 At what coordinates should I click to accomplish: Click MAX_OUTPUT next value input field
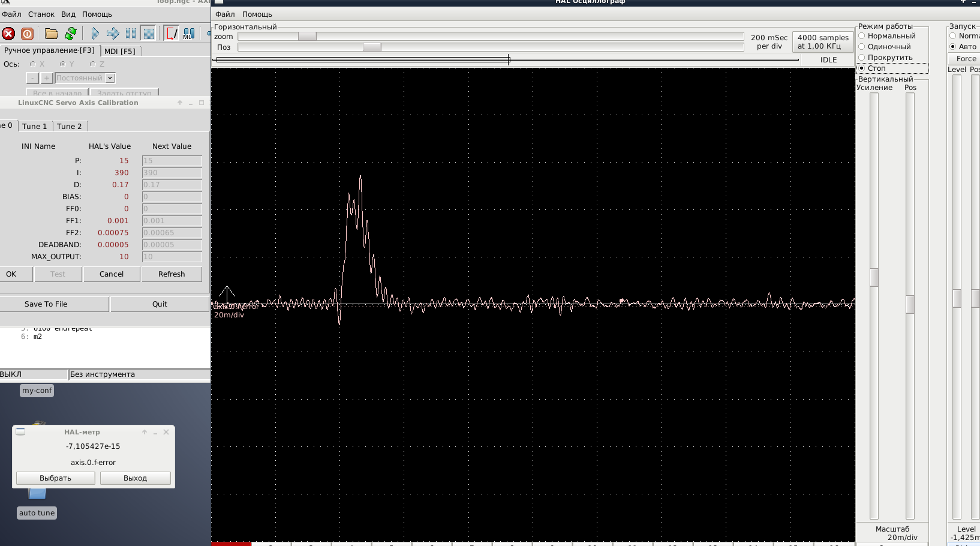tap(172, 257)
